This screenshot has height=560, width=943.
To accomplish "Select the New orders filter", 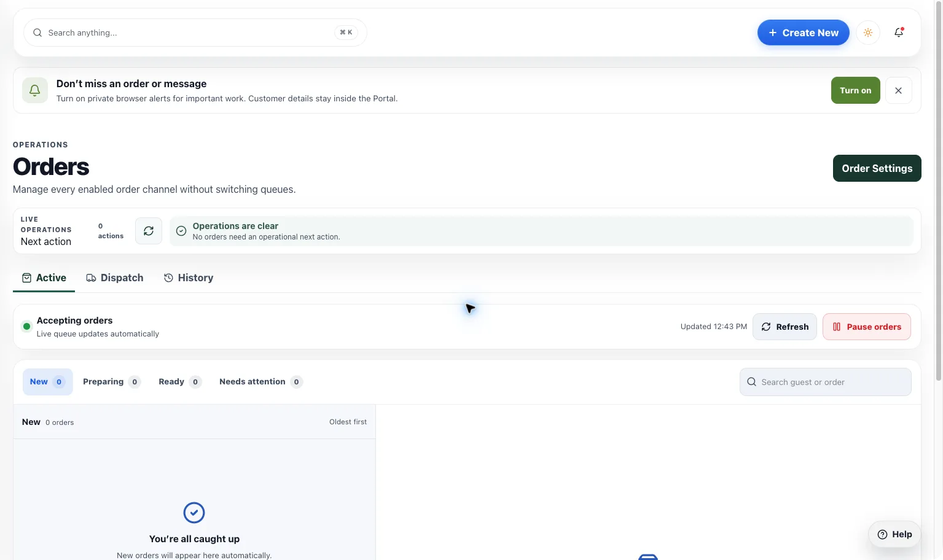I will pyautogui.click(x=48, y=382).
